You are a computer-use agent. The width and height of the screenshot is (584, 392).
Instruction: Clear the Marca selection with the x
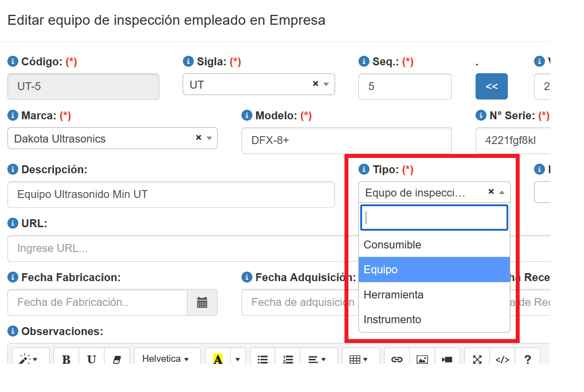pos(198,138)
